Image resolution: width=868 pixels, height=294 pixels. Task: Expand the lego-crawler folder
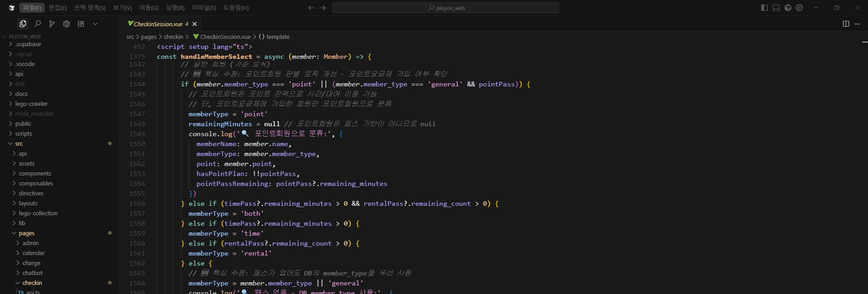pyautogui.click(x=59, y=104)
